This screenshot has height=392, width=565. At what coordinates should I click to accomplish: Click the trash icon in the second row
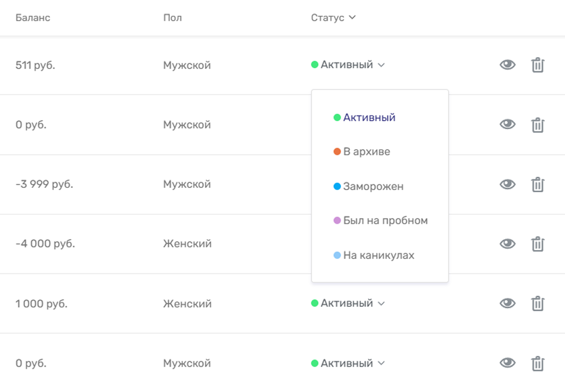pos(538,125)
